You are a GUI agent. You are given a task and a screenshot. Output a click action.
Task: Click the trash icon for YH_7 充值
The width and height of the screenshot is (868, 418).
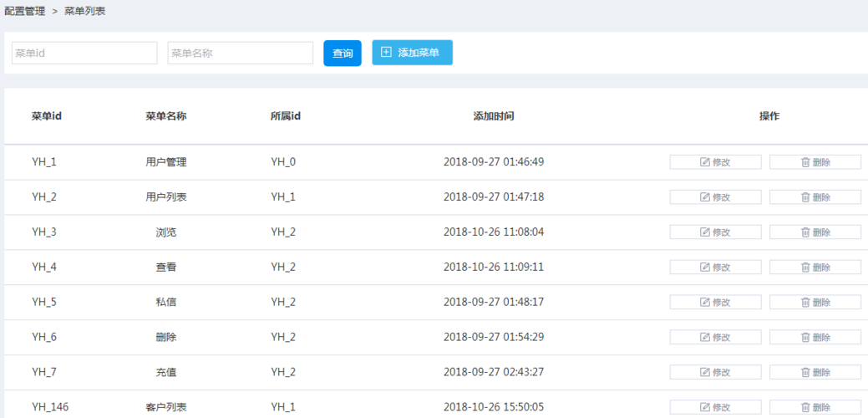(x=805, y=373)
